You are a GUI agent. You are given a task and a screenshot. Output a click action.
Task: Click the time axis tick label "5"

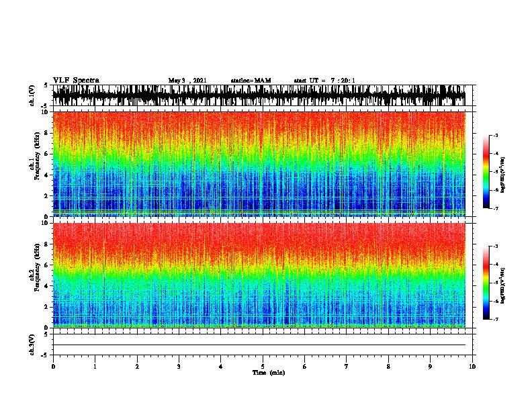[x=263, y=367]
